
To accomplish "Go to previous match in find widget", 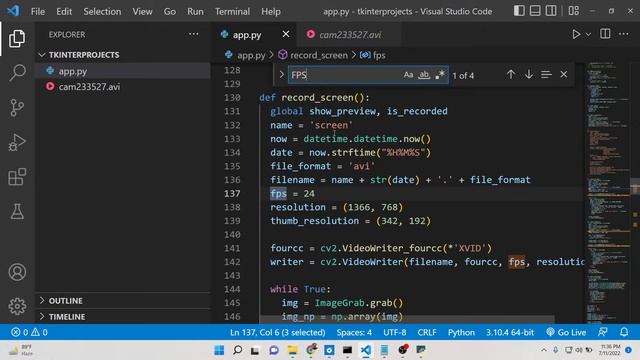I will click(x=511, y=75).
